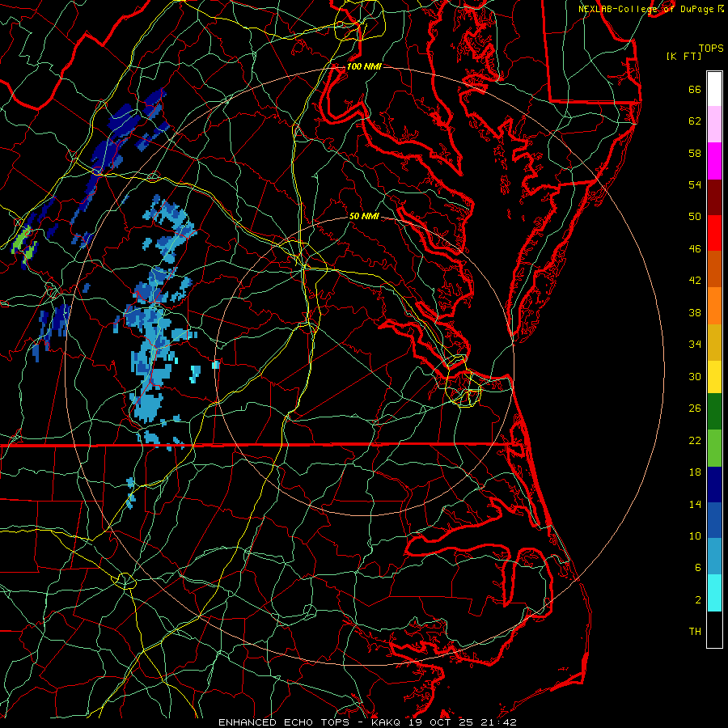The image size is (728, 728).
Task: Click the "6" legend value
Action: pos(698,568)
